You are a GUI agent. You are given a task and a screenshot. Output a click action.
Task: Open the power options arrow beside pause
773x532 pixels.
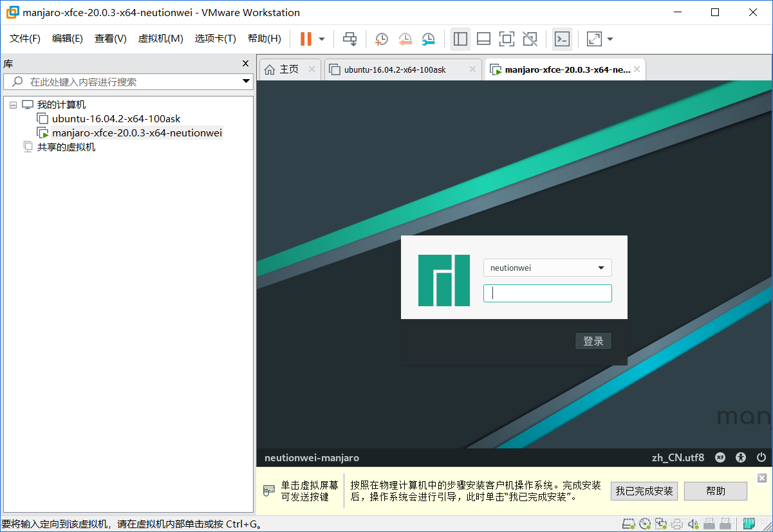(x=322, y=39)
